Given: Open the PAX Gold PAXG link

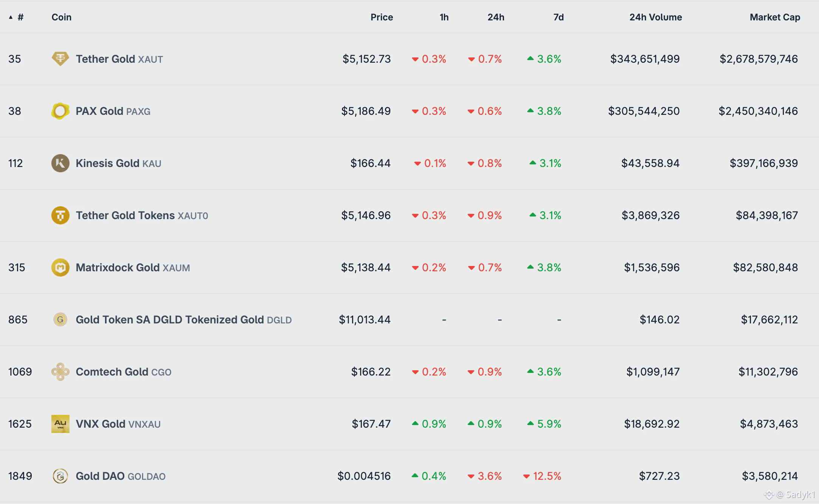Looking at the screenshot, I should pyautogui.click(x=100, y=111).
